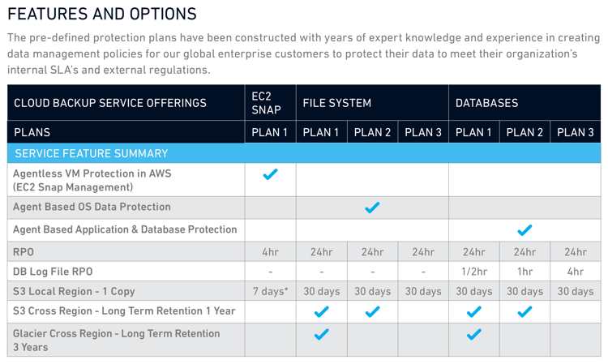Select the FILE SYSTEM column header
608x364 pixels.
(x=372, y=103)
